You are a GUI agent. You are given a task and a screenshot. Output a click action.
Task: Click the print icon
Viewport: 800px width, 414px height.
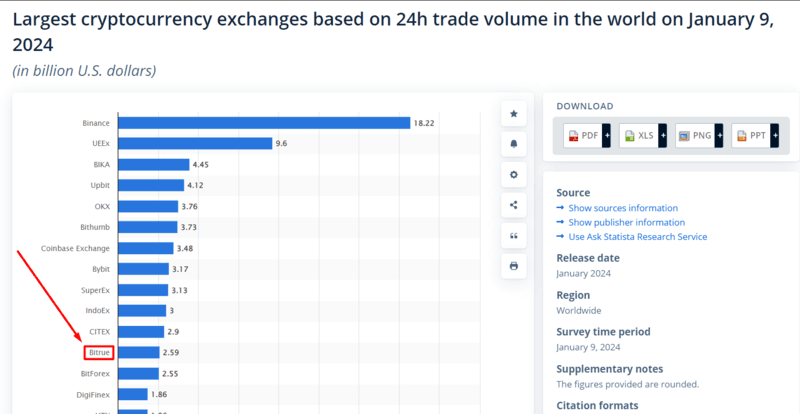514,266
